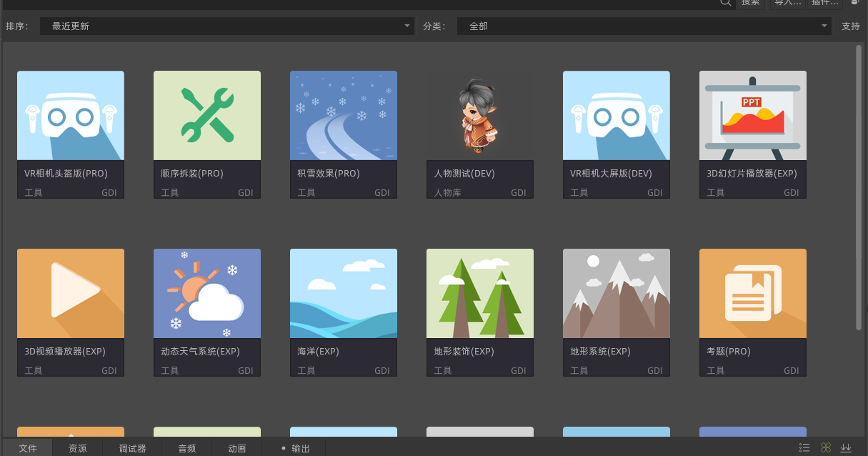The width and height of the screenshot is (868, 456).
Task: Select the 3D幻灯片播放器(EXP) PPT easel icon
Action: tap(753, 115)
